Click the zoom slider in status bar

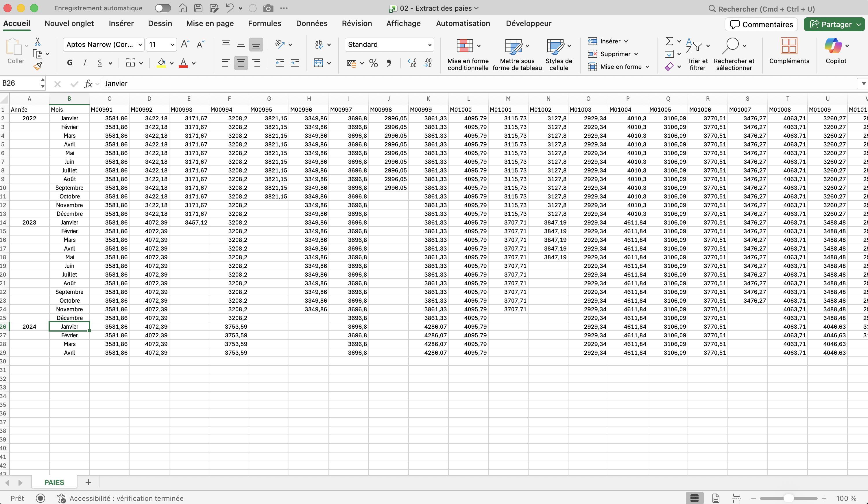788,498
